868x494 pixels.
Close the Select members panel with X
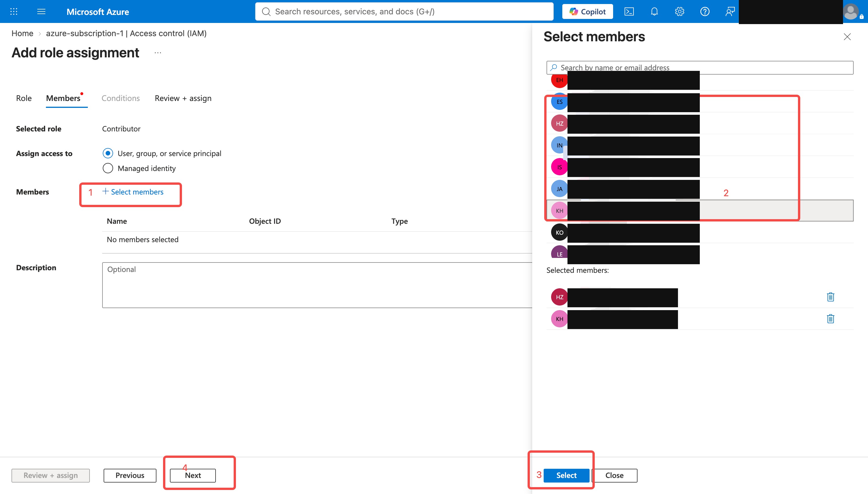pos(847,37)
